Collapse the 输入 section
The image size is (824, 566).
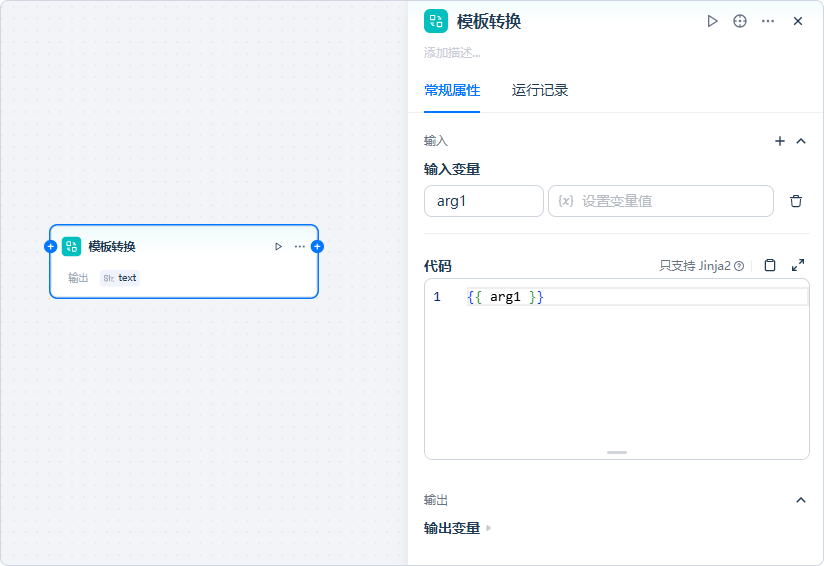pyautogui.click(x=801, y=141)
